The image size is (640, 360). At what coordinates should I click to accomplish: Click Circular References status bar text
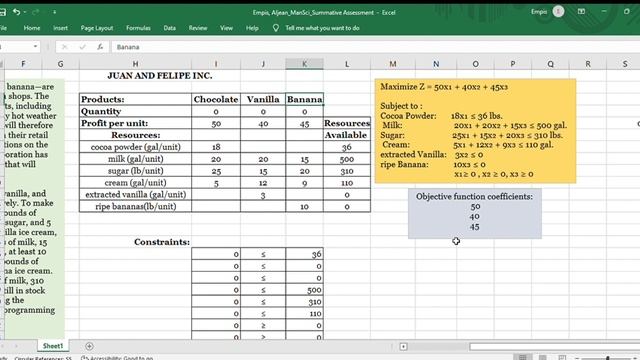[42, 358]
